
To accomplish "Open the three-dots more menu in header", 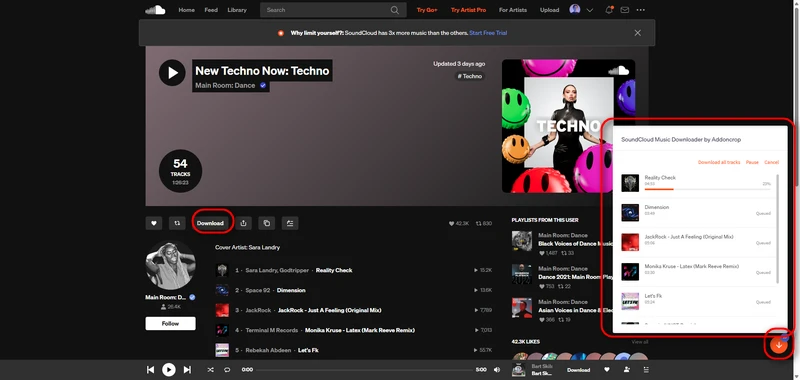I will pyautogui.click(x=641, y=10).
